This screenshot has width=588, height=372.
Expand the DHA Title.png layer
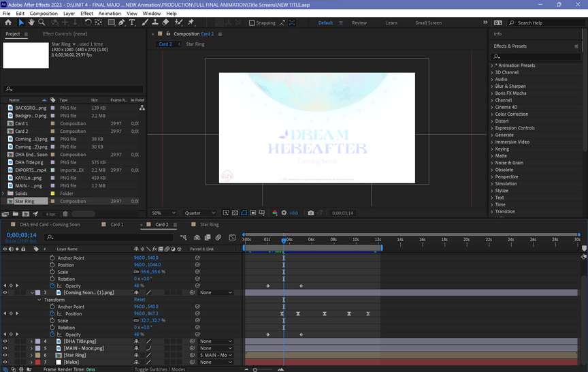click(31, 341)
